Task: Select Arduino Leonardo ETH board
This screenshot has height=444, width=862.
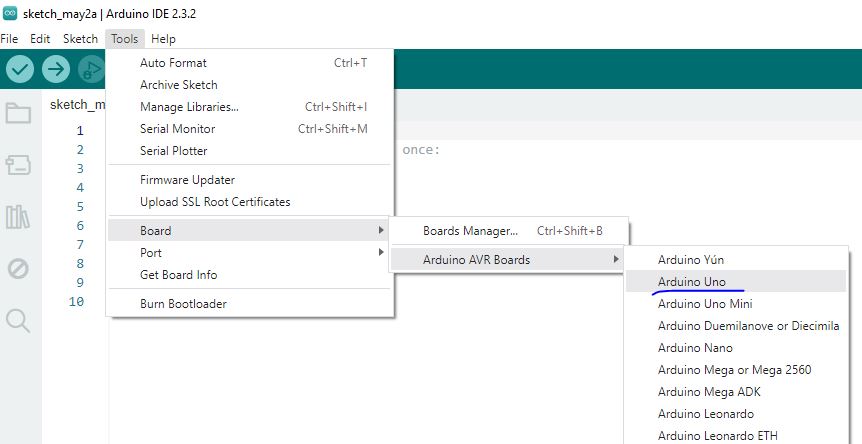Action: point(737,436)
